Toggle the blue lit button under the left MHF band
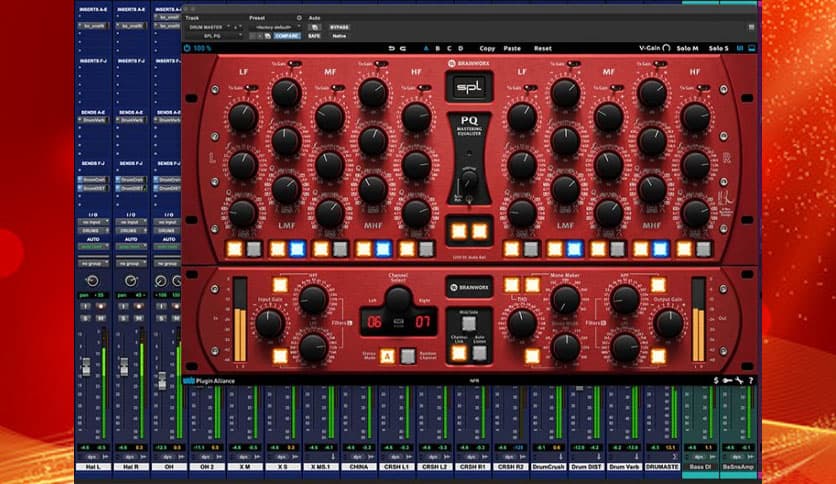Viewport: 836px width, 484px height. click(383, 248)
